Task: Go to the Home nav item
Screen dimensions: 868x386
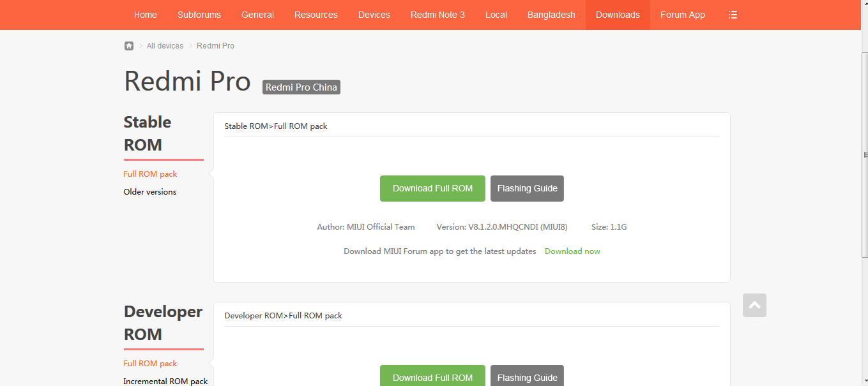Action: [145, 15]
